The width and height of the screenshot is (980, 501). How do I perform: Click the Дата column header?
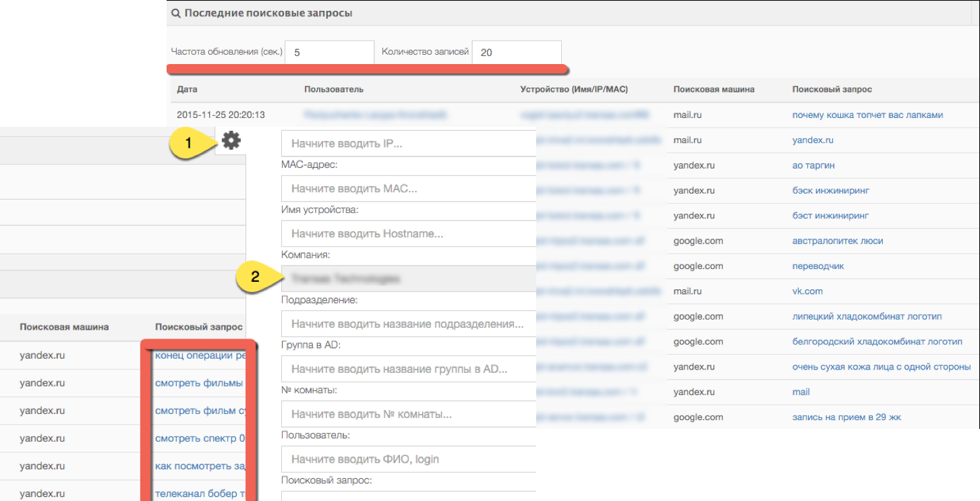[x=188, y=90]
